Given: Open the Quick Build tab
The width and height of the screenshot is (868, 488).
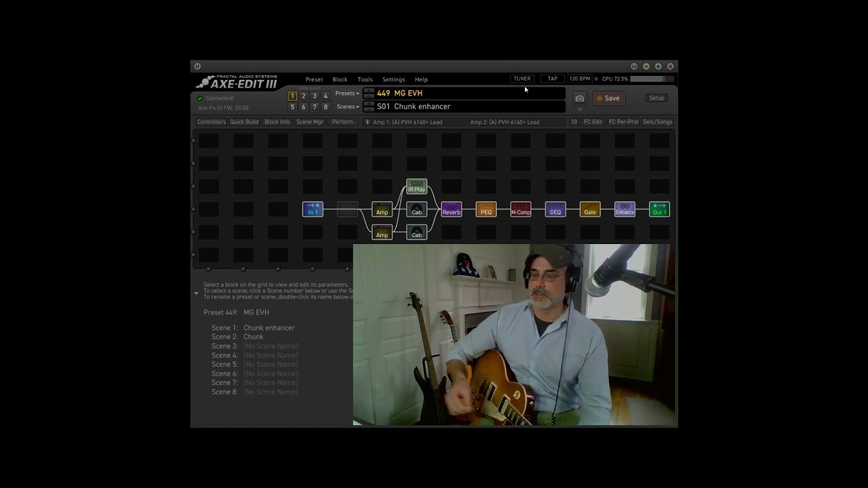Looking at the screenshot, I should pos(244,122).
